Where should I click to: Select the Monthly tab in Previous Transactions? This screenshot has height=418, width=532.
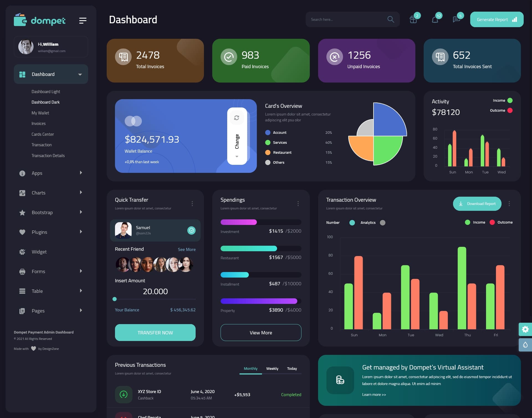pos(250,368)
